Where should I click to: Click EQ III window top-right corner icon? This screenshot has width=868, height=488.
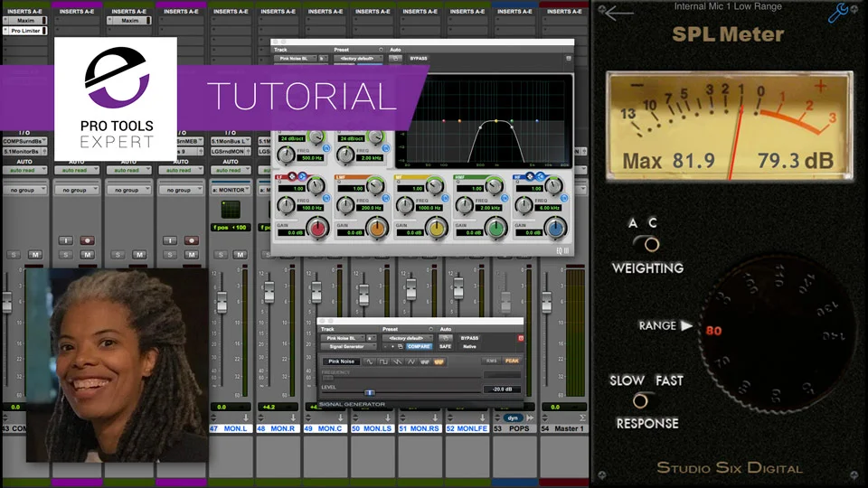[x=569, y=58]
